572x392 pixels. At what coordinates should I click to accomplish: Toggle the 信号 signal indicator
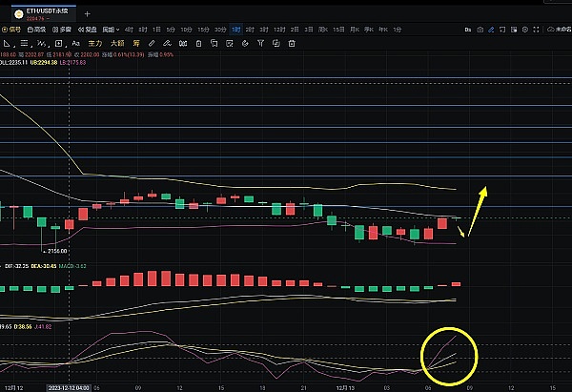[13, 30]
